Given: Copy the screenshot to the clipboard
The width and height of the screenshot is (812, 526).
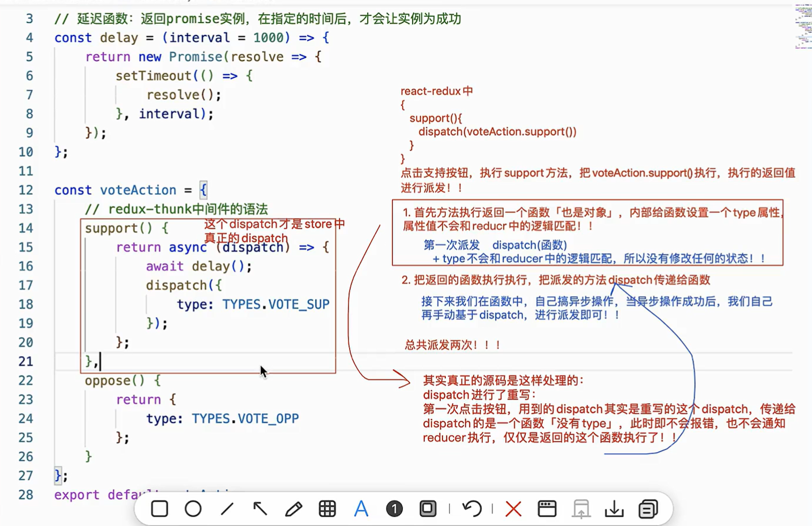Looking at the screenshot, I should tap(648, 509).
